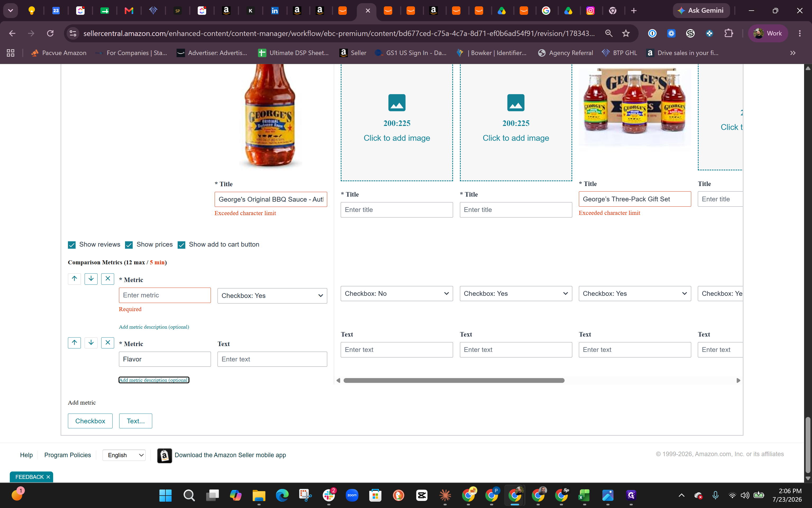Switch to the Gmail tab
The image size is (812, 508).
pos(129,11)
